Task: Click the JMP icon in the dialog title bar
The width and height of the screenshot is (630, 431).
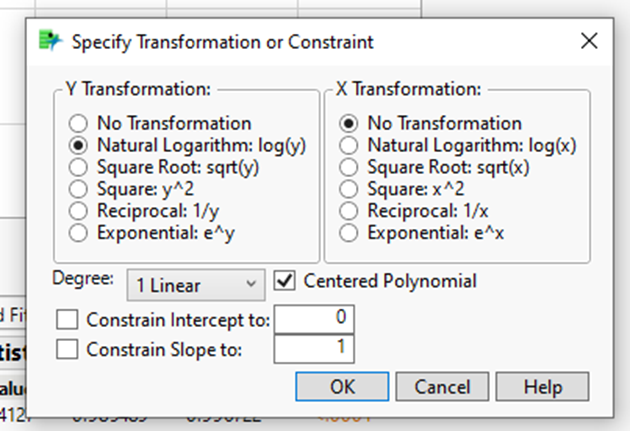Action: click(x=49, y=41)
